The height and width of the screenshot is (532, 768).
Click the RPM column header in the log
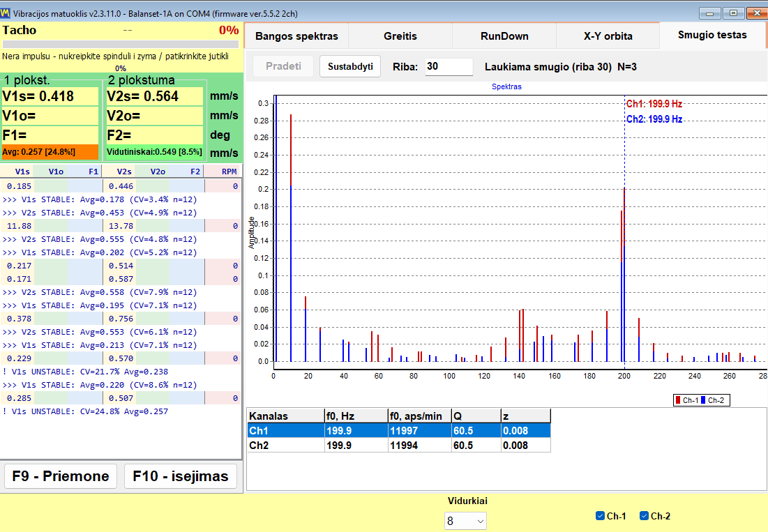(222, 172)
